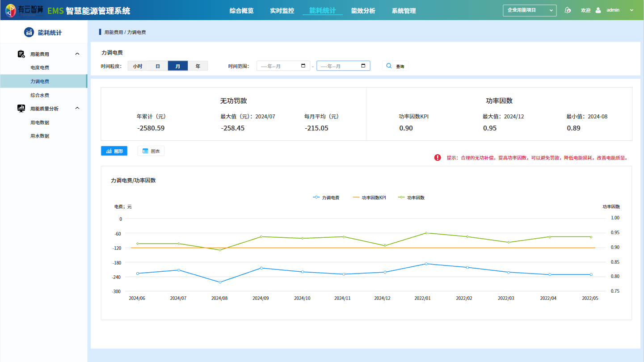Open the 企业用能项目 project dropdown

click(529, 10)
